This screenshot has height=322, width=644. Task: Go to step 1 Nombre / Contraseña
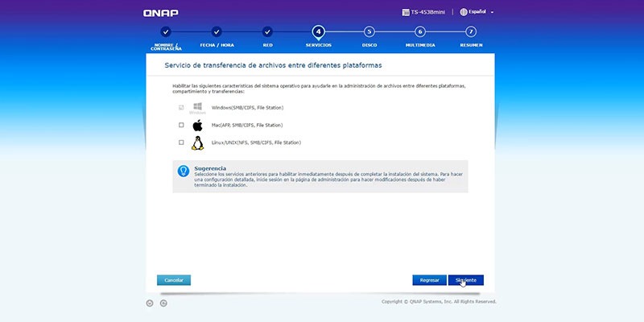point(166,32)
